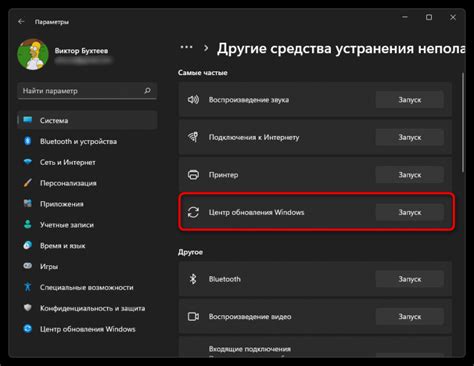
Task: Run Воспроизведение видео troubleshooter
Action: pyautogui.click(x=410, y=317)
